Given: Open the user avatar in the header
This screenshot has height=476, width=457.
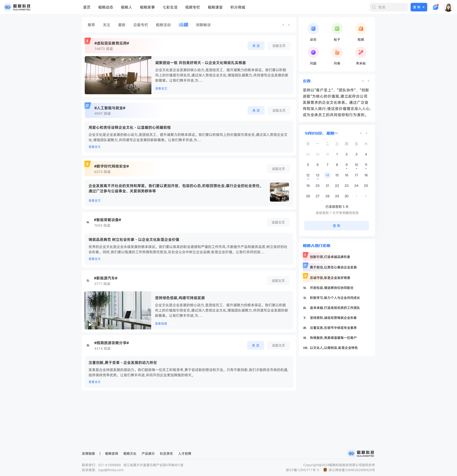Looking at the screenshot, I should 448,7.
